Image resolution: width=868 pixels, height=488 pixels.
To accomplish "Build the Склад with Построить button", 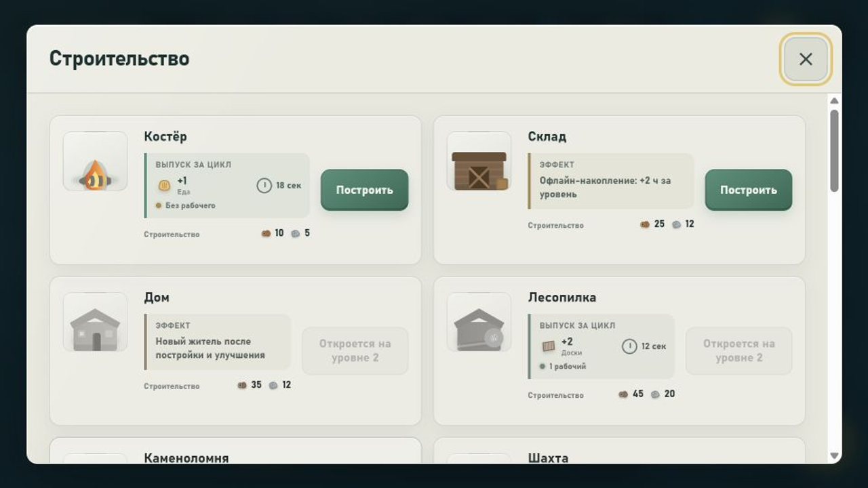I will 749,190.
